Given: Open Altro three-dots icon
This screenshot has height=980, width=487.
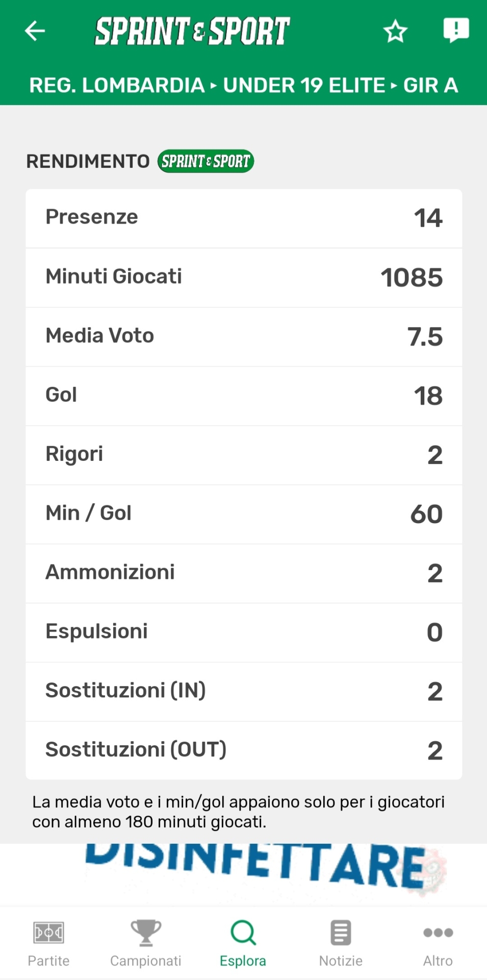Looking at the screenshot, I should coord(438,933).
